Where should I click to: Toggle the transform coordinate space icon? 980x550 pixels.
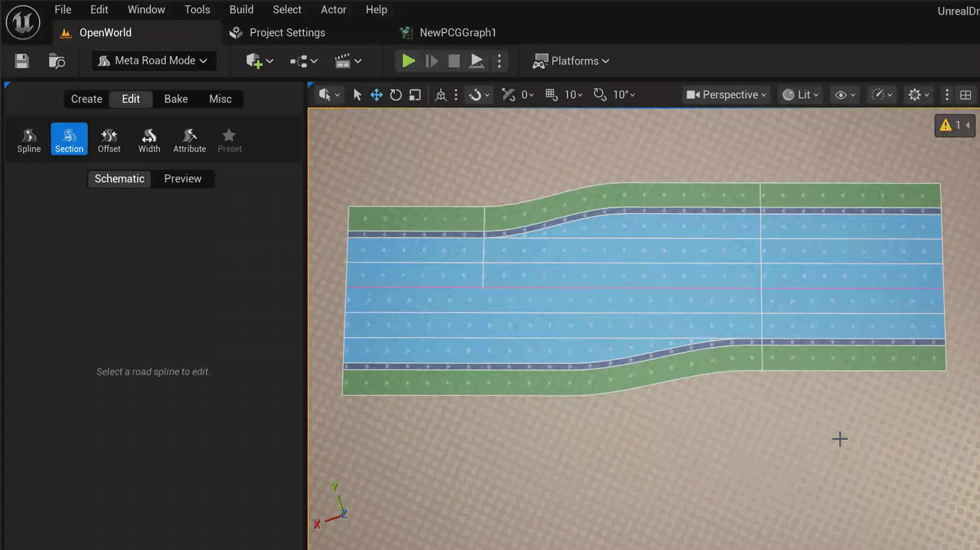click(440, 95)
